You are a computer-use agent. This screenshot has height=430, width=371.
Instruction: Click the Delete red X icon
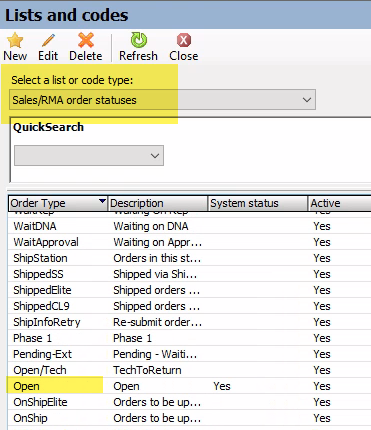pyautogui.click(x=86, y=40)
